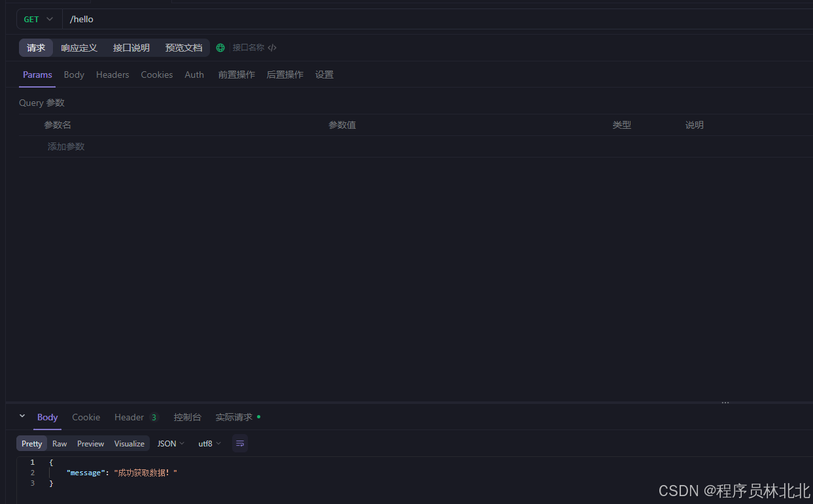Open the 前置操作 tab
This screenshot has width=813, height=504.
(x=237, y=75)
